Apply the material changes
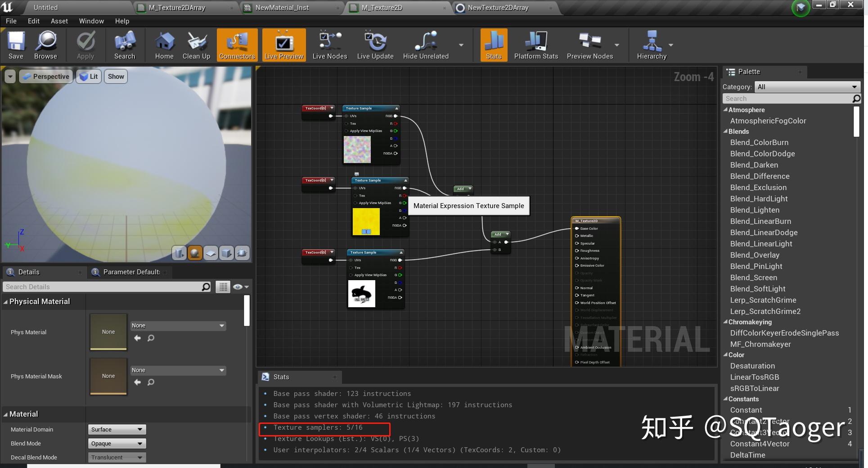Viewport: 868px width, 468px height. tap(85, 45)
